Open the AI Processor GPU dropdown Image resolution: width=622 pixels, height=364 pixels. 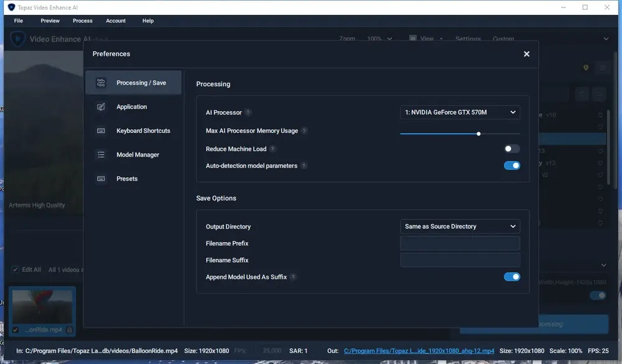[x=460, y=112]
